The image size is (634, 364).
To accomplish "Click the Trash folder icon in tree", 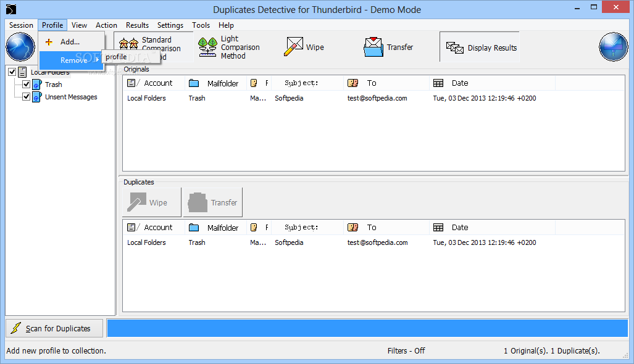I will tap(37, 85).
